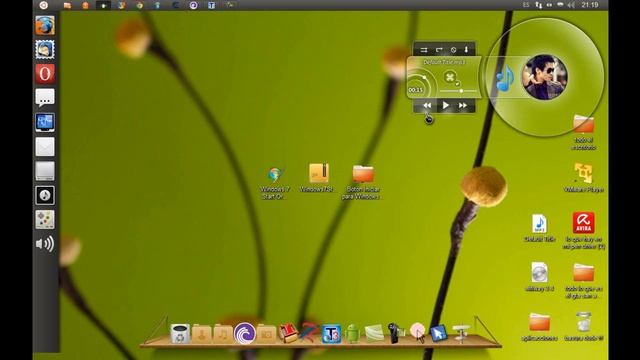Select the recycle bin desktop icon at bottom right
The height and width of the screenshot is (360, 640).
tap(584, 327)
